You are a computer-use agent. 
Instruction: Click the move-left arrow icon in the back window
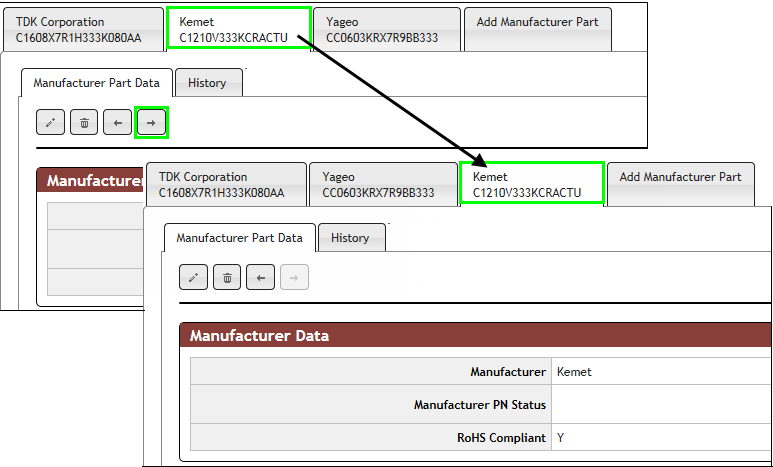tap(117, 122)
